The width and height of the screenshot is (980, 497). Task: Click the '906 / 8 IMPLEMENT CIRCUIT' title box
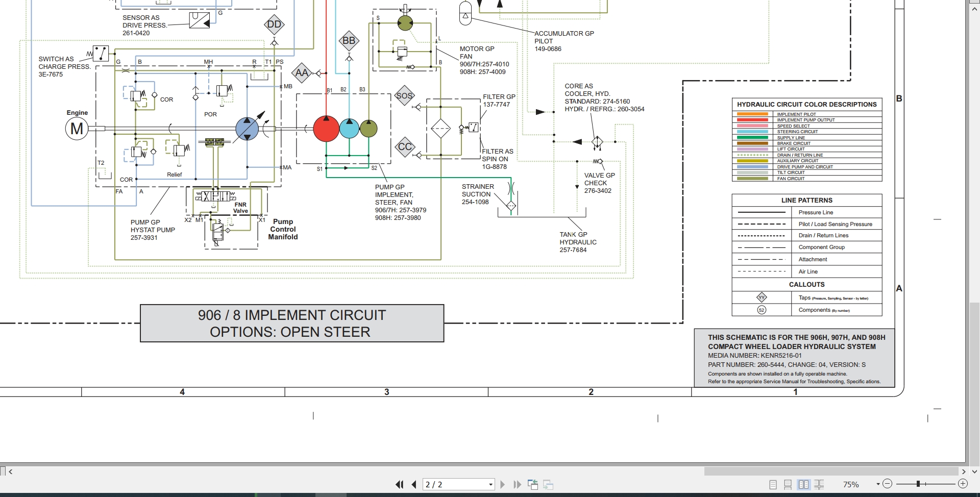(x=292, y=324)
